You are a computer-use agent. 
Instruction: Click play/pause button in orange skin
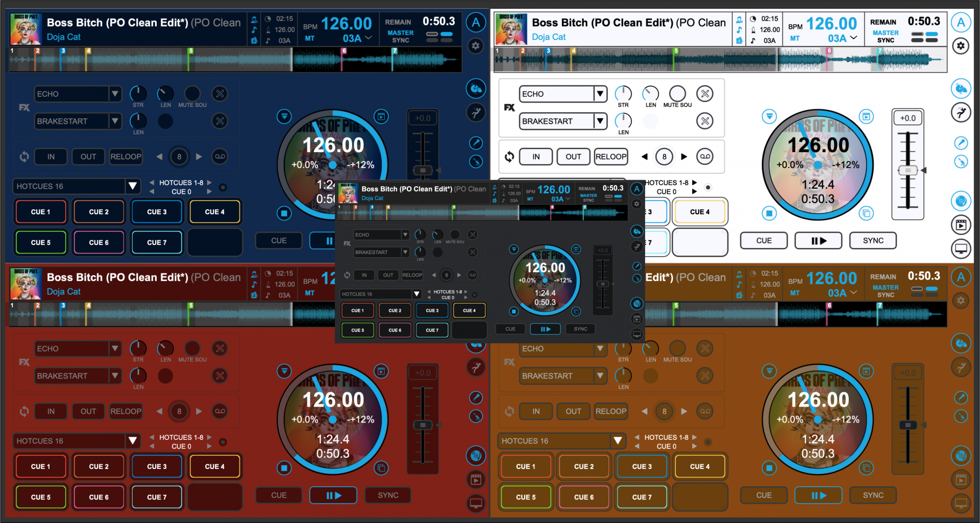[x=818, y=495]
